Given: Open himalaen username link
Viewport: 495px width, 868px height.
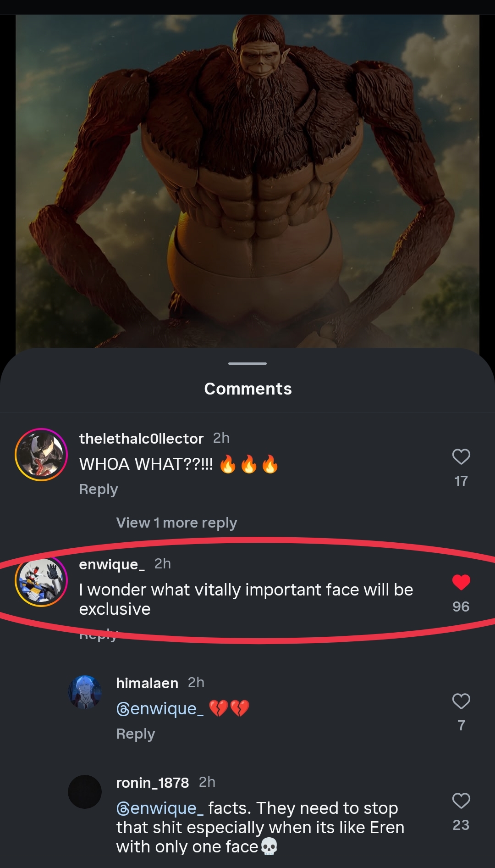Looking at the screenshot, I should coord(147,683).
